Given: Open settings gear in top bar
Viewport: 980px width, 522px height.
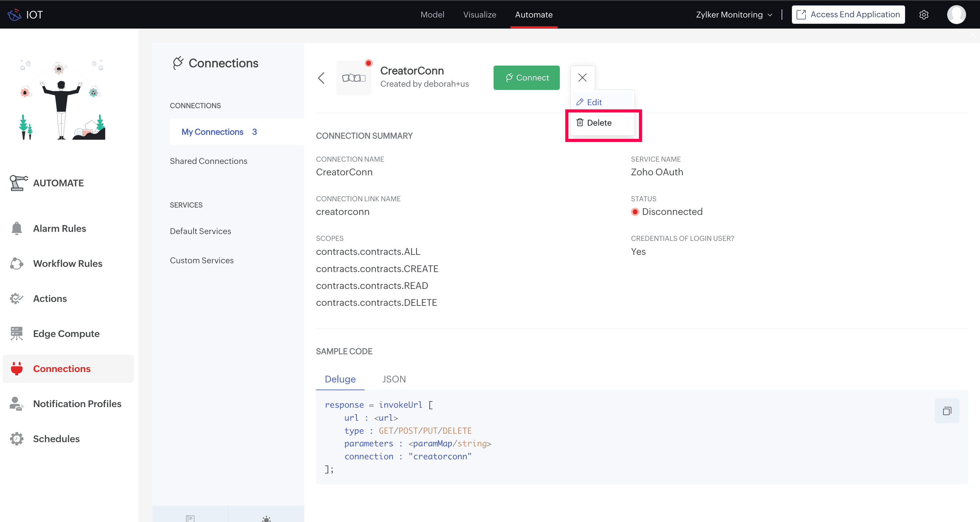Looking at the screenshot, I should (x=924, y=15).
